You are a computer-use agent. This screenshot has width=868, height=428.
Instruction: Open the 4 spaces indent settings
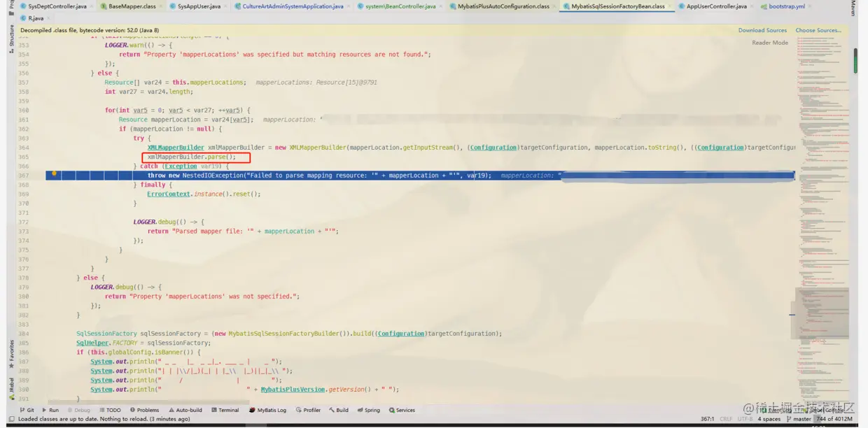(769, 419)
